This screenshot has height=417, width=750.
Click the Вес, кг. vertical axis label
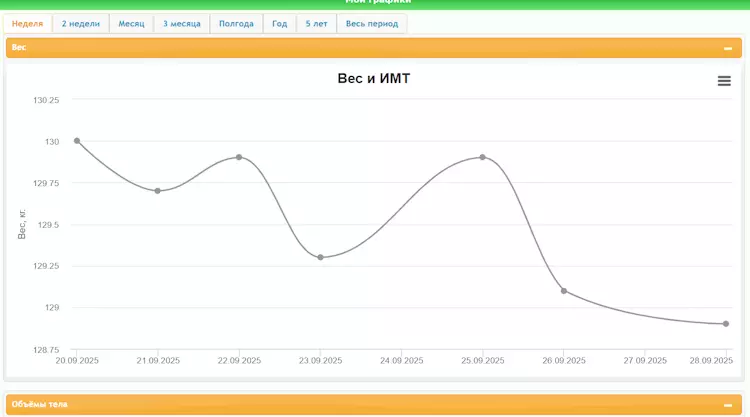click(22, 224)
